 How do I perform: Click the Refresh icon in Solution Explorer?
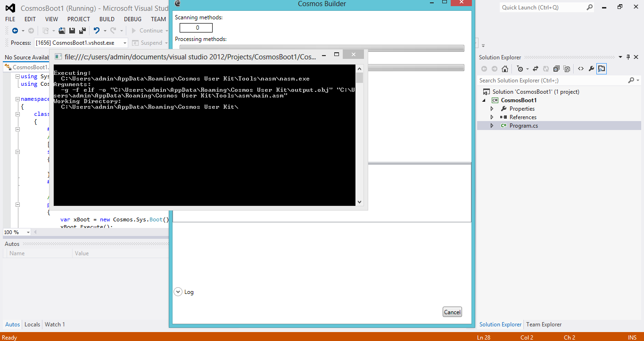click(x=546, y=69)
